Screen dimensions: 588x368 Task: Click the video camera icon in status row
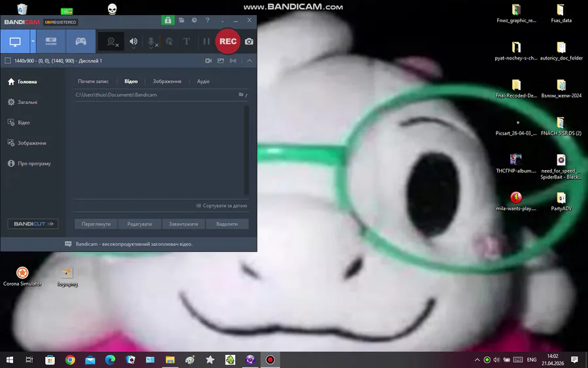(x=208, y=61)
